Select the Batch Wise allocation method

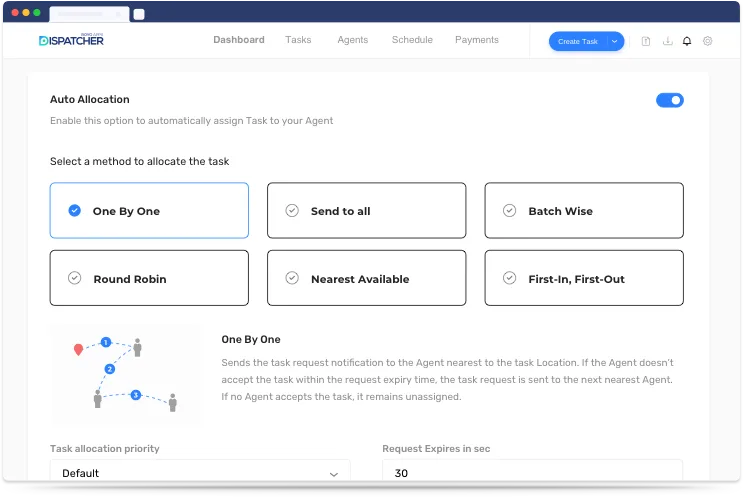pos(584,211)
